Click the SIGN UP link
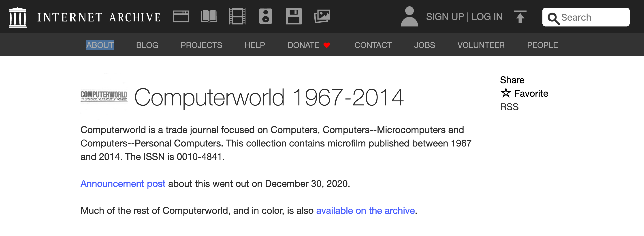This screenshot has height=236, width=644. (x=445, y=17)
